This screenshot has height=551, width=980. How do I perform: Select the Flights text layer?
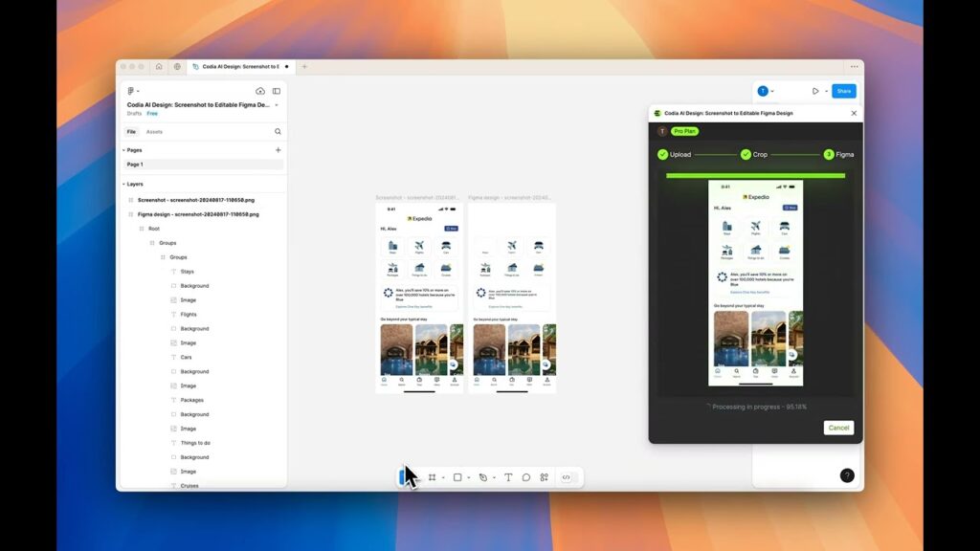[x=189, y=314]
